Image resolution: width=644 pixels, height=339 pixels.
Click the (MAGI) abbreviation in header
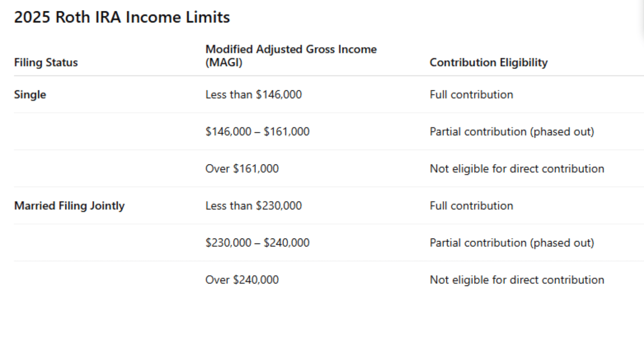[x=224, y=63]
